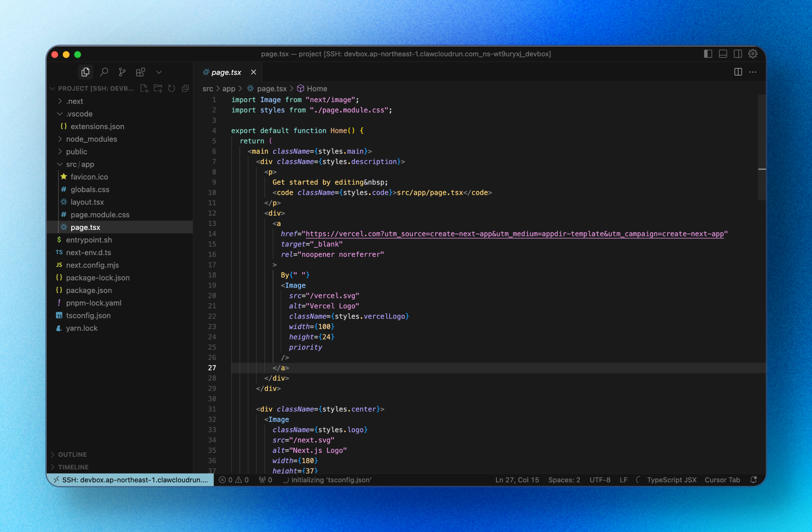Open the Extensions view icon

point(141,72)
